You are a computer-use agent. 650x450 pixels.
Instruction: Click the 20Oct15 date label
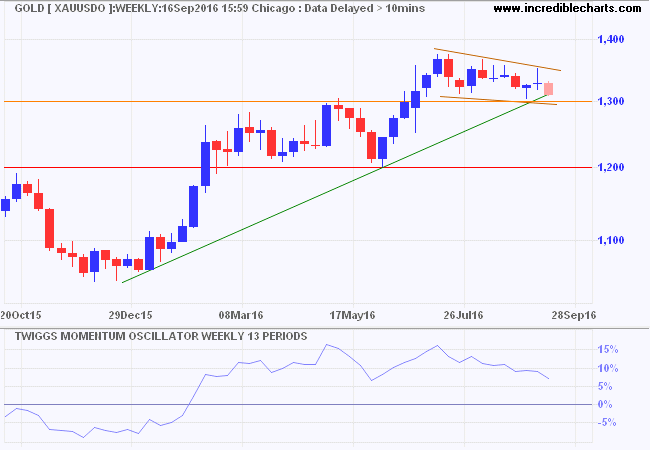(21, 315)
